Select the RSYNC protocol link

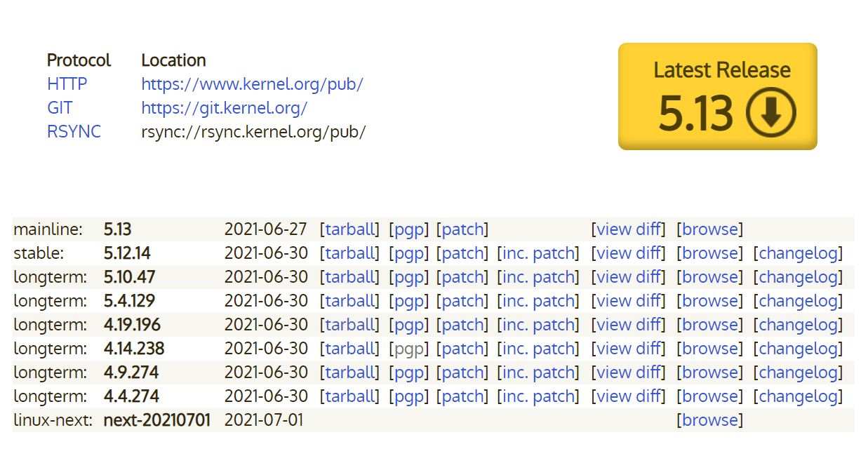coord(74,132)
